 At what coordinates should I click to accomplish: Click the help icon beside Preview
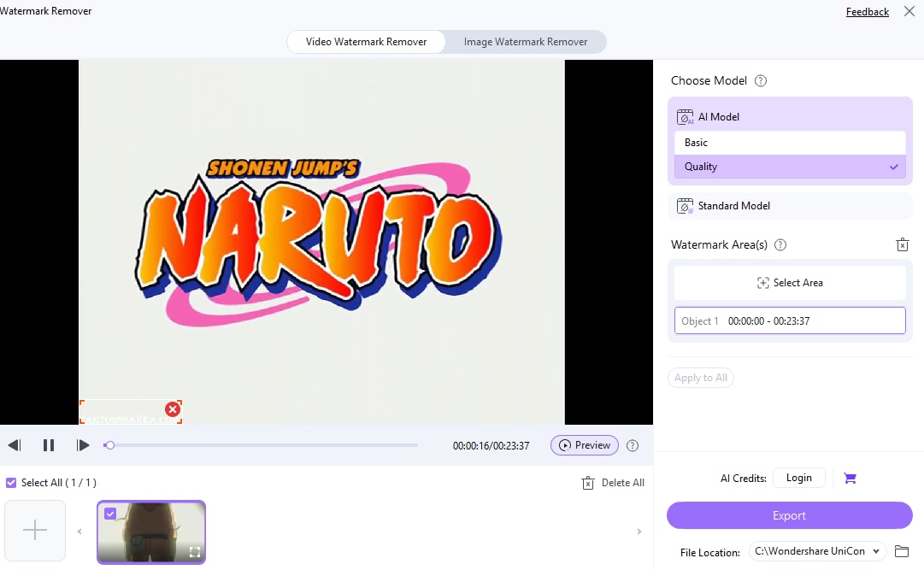click(x=633, y=445)
